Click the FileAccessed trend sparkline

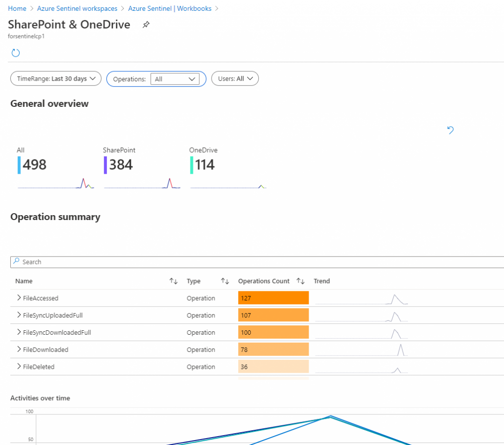point(362,299)
